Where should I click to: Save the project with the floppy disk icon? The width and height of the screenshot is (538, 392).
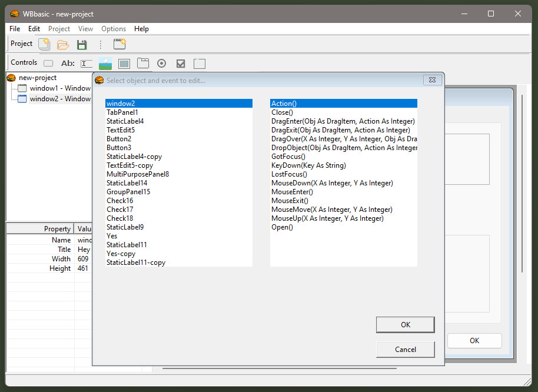(81, 44)
